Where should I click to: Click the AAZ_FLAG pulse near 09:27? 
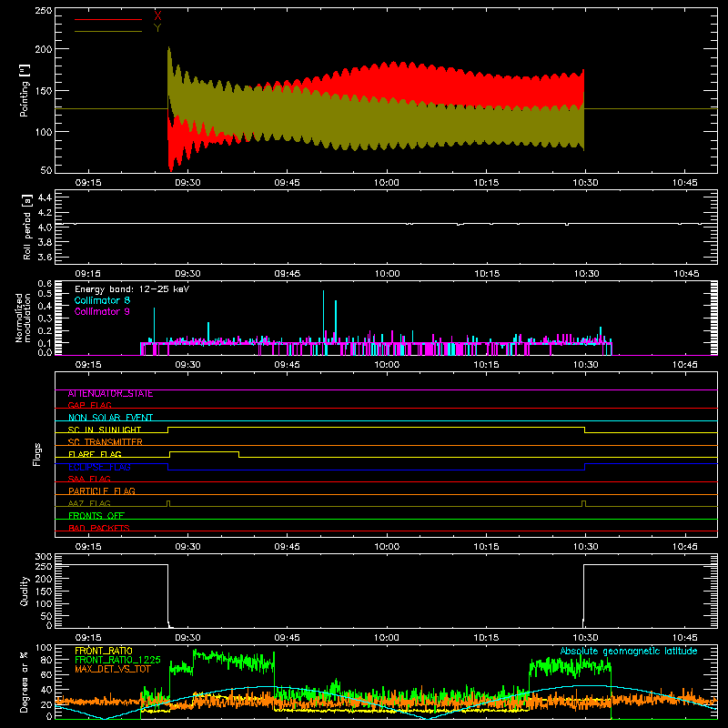pyautogui.click(x=168, y=503)
